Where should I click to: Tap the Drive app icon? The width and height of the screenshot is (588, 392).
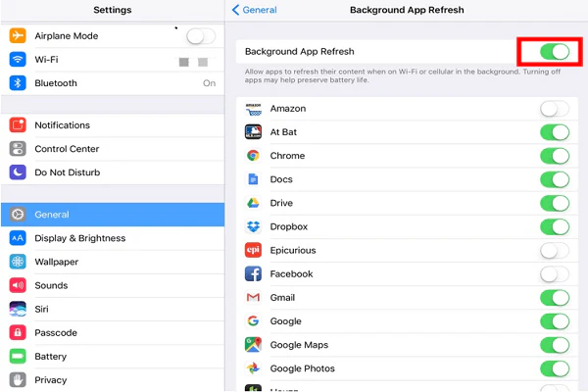point(253,203)
